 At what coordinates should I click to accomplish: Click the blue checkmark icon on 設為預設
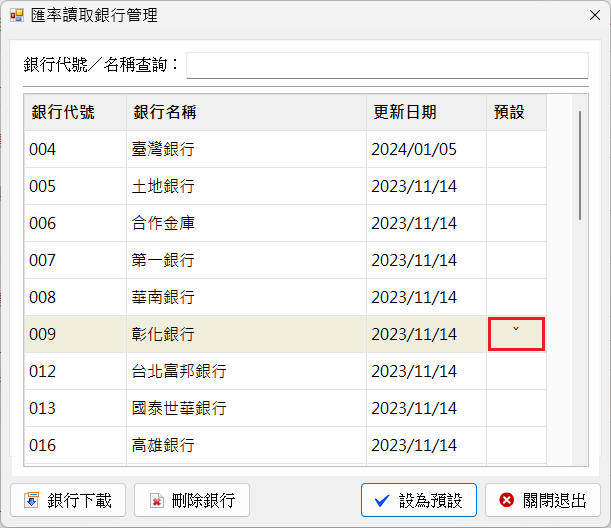381,500
